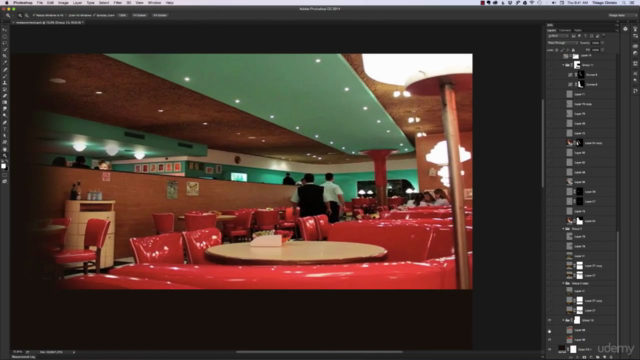Select the Elliptical Marquee tool
640x360 pixels.
5,37
